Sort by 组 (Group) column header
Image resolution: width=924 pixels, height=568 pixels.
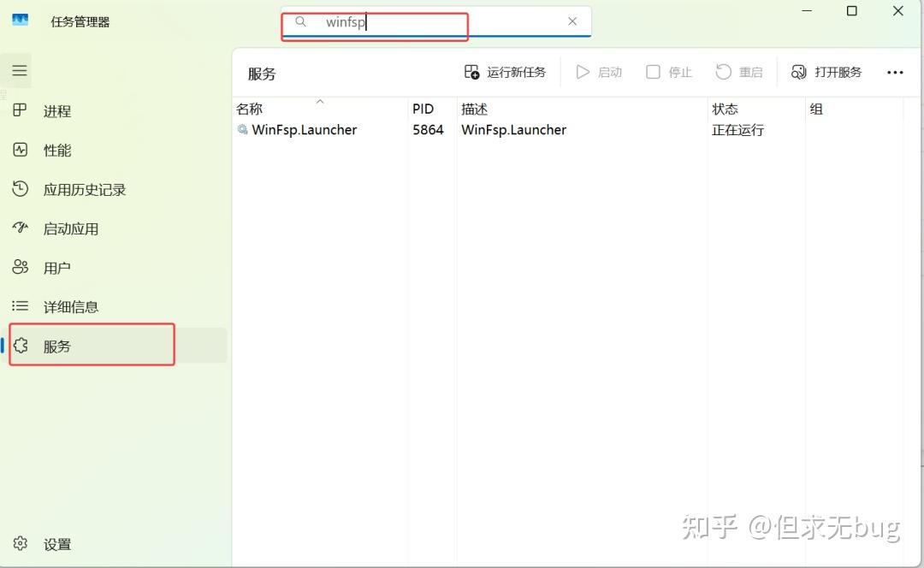click(854, 109)
